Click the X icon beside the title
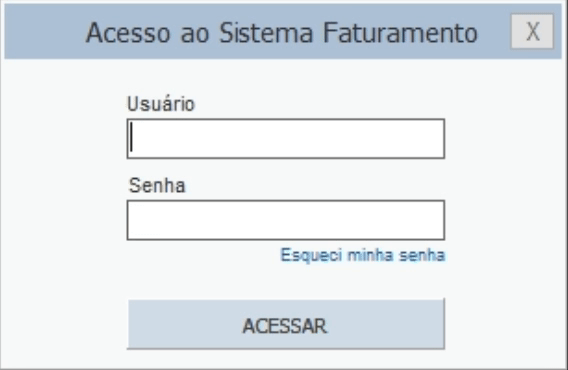The image size is (568, 370). (x=532, y=32)
